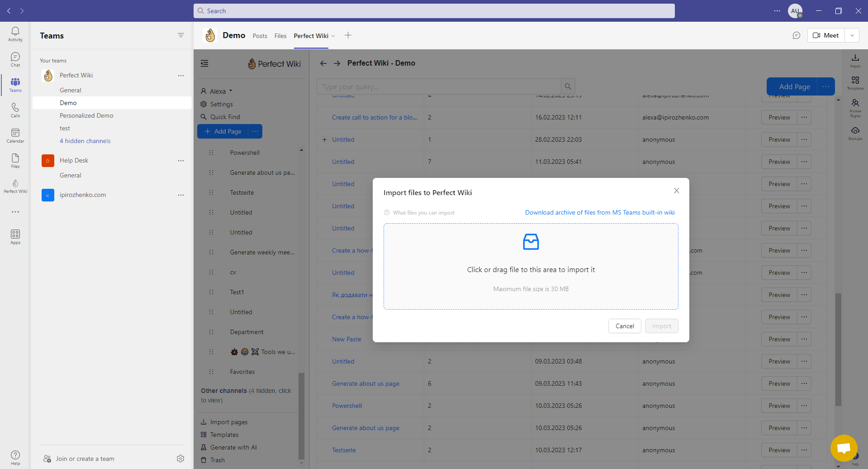
Task: Download archive from MS Teams built-in wiki
Action: coord(600,212)
